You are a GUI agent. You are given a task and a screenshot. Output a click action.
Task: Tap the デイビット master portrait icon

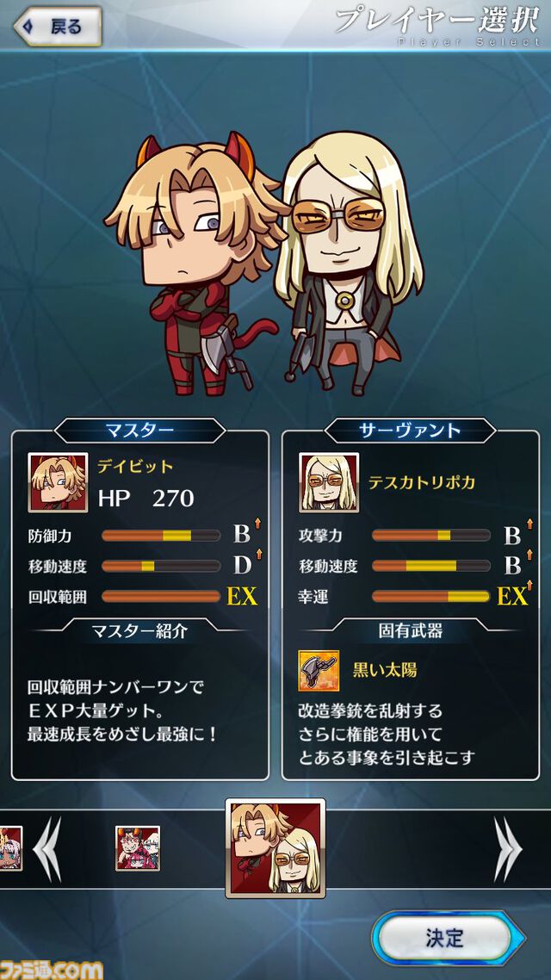tap(58, 482)
